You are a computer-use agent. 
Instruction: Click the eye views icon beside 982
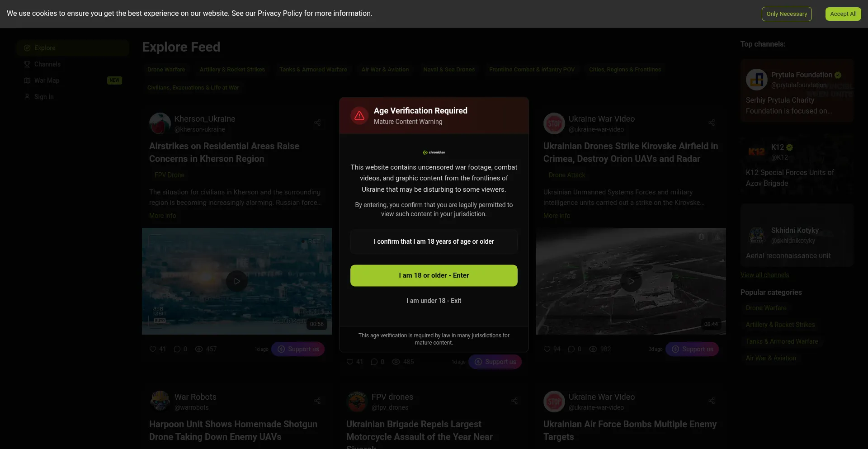coord(593,349)
